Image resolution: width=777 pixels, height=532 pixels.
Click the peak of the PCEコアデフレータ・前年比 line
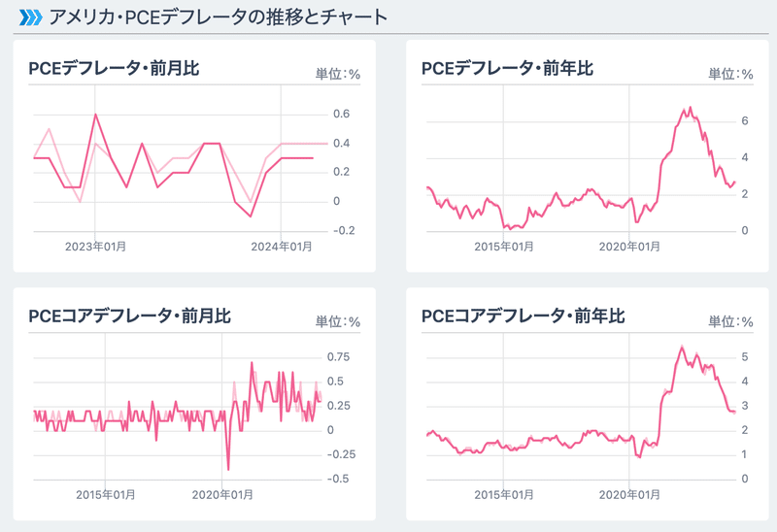[682, 347]
